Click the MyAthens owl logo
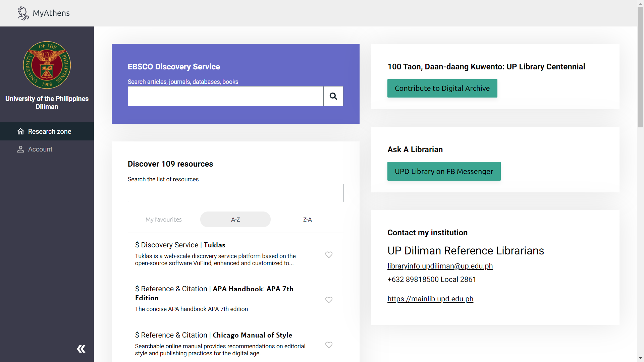 (22, 13)
